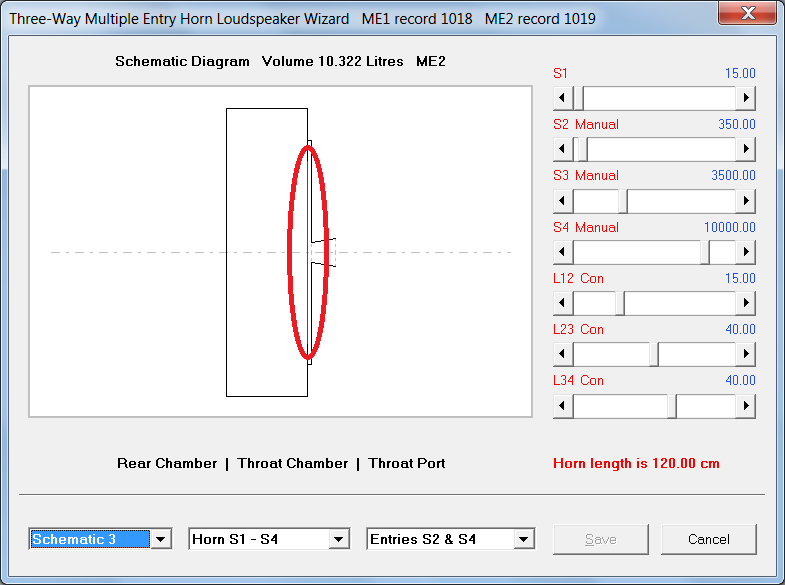
Task: Click the rear chamber rectangle in the schematic
Action: point(267,252)
